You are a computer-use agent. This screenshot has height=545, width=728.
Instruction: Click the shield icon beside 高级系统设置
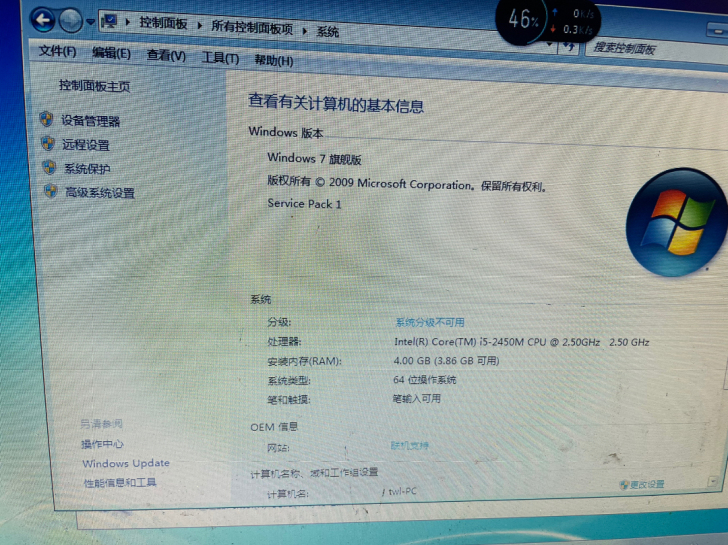[51, 191]
